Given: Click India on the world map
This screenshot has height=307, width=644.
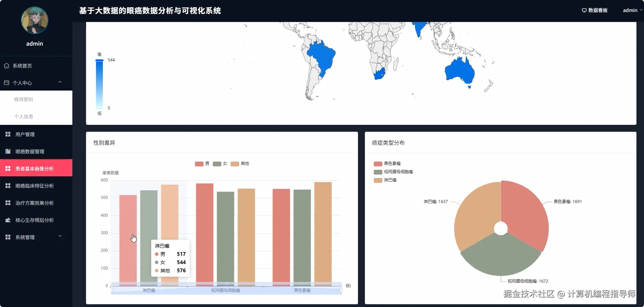Looking at the screenshot, I should click(x=419, y=28).
